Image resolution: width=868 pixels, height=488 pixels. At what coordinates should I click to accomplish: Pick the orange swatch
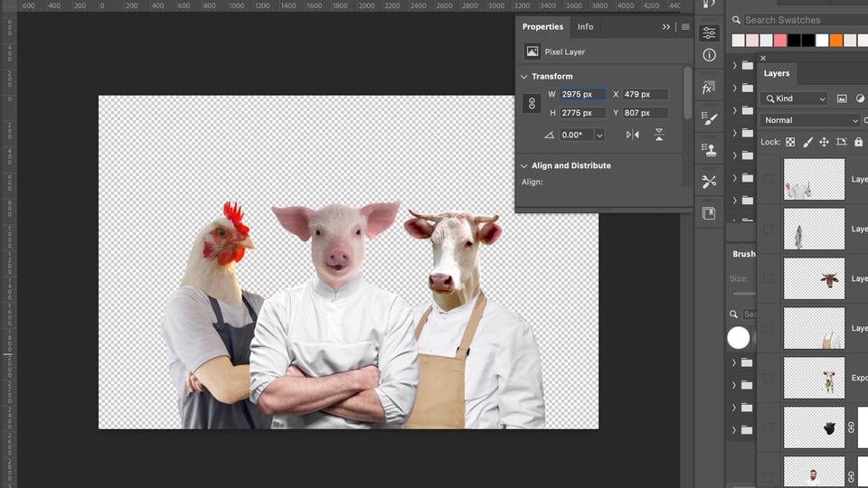[x=835, y=40]
